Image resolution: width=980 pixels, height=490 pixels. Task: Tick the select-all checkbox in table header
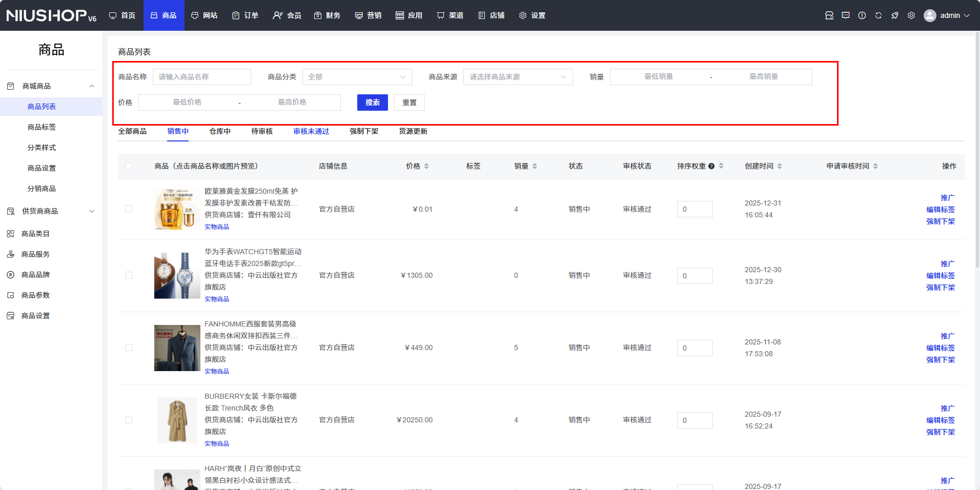(129, 166)
